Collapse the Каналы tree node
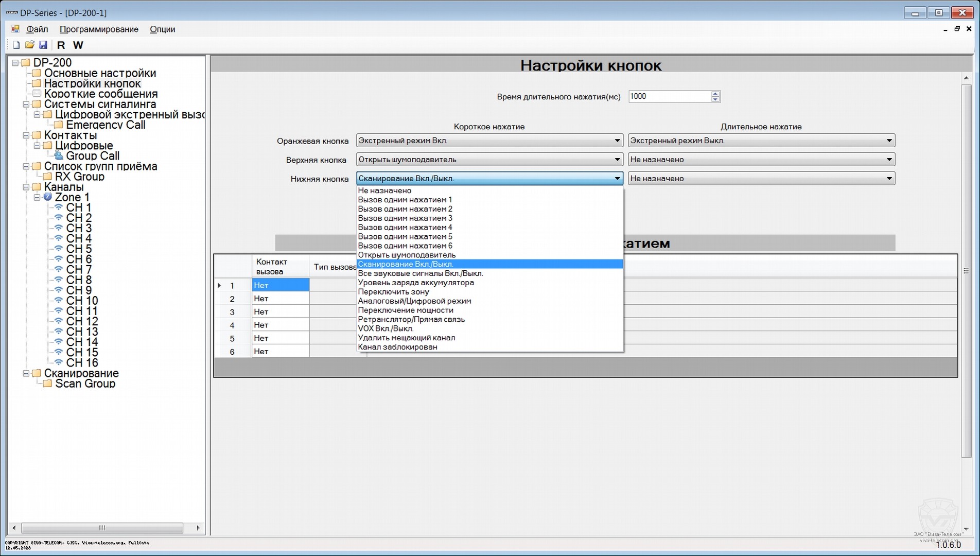 coord(26,187)
